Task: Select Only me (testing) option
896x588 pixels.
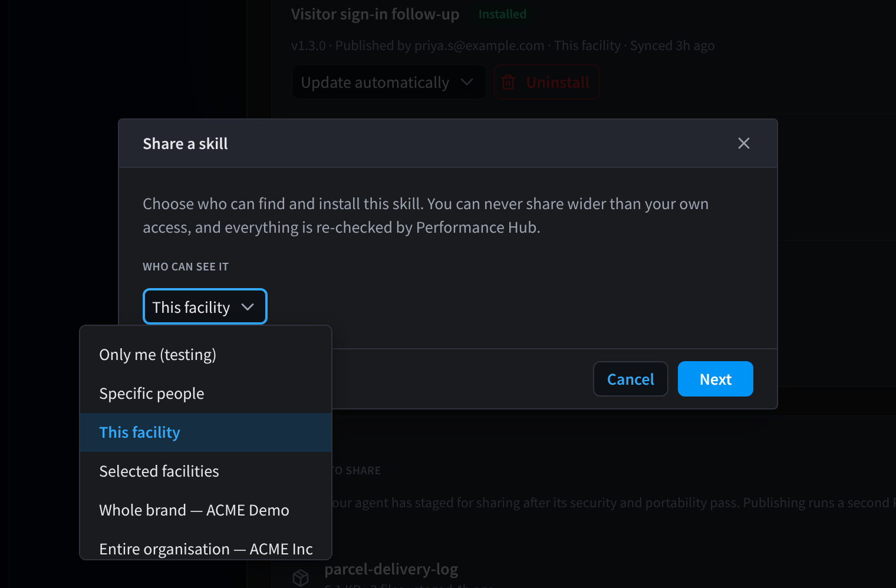Action: pyautogui.click(x=206, y=355)
